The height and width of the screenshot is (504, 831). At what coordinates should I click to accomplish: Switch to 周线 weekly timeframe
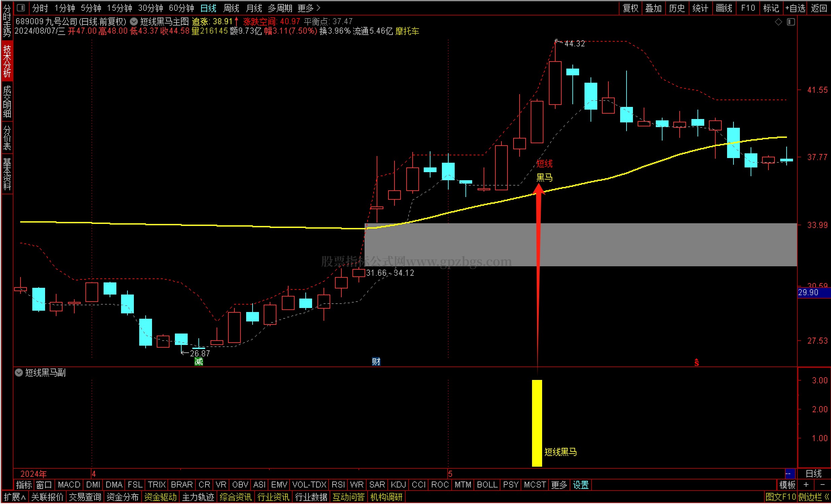coord(231,8)
